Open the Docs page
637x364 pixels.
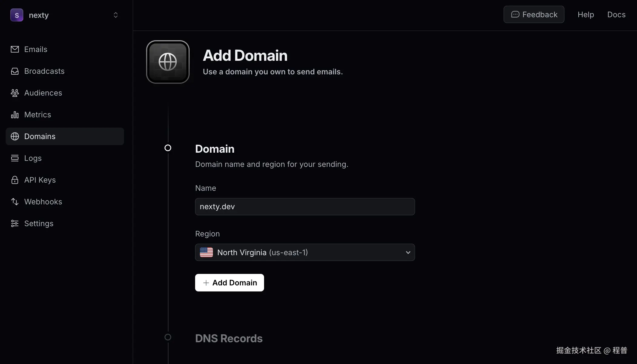point(616,14)
